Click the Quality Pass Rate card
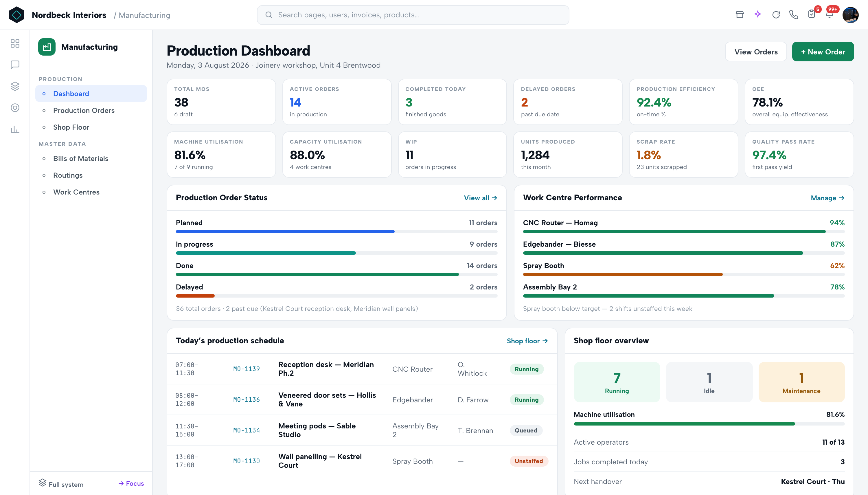 click(x=799, y=155)
